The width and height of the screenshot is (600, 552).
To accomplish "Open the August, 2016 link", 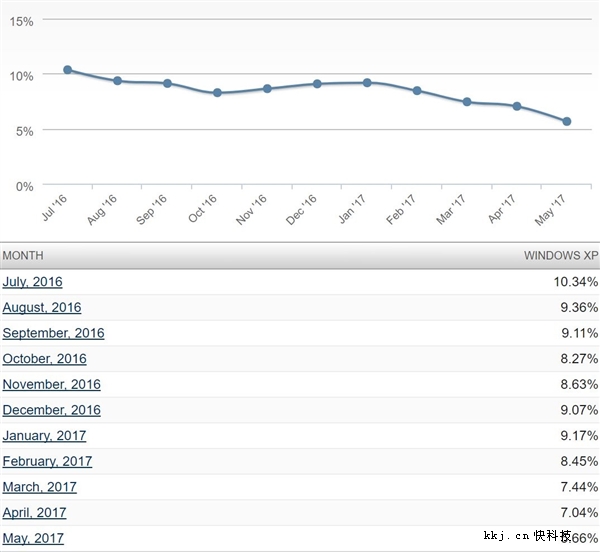I will [42, 308].
